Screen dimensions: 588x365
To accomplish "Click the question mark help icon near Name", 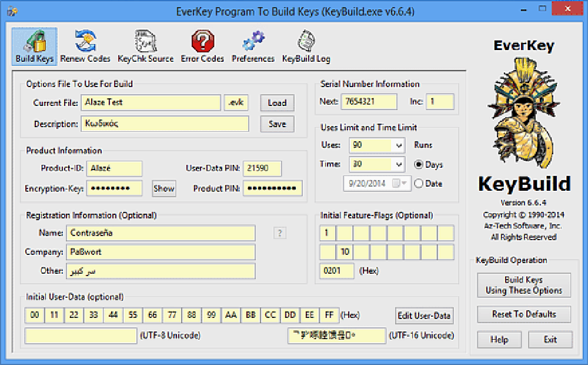I will point(280,233).
